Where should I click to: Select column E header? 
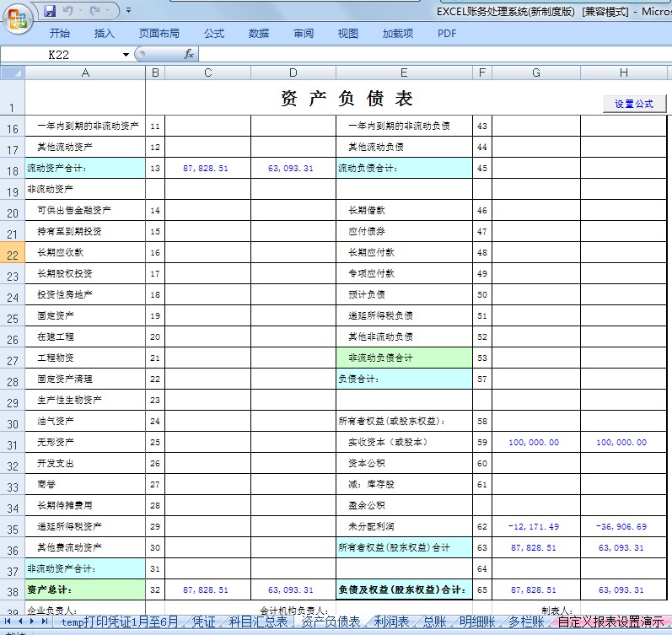[x=404, y=73]
